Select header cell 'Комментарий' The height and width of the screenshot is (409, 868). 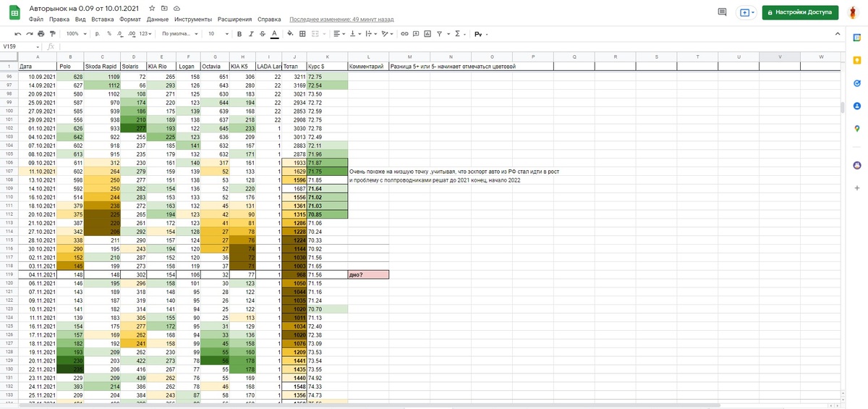368,66
